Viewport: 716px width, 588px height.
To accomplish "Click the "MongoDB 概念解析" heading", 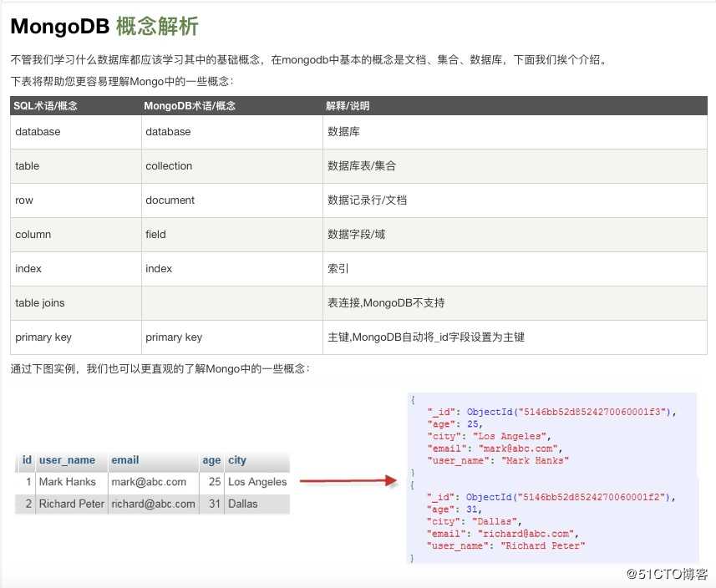I will (x=104, y=26).
